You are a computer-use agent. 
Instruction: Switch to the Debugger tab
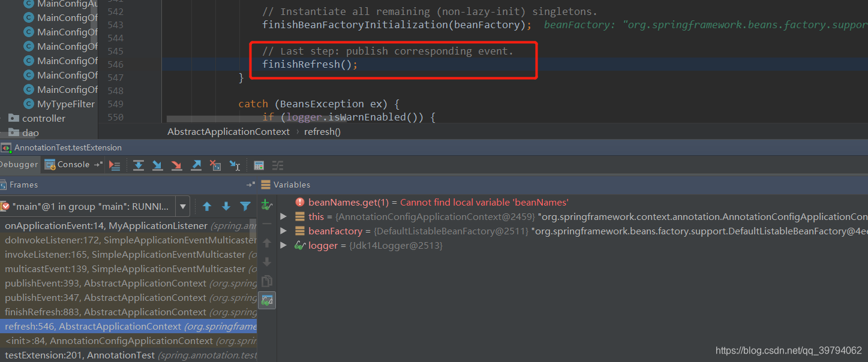click(19, 165)
